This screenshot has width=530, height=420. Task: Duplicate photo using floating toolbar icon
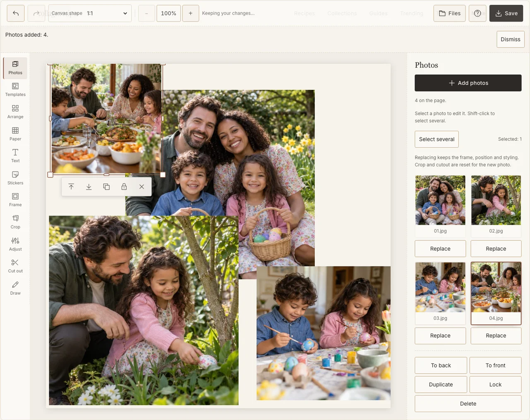tap(106, 187)
